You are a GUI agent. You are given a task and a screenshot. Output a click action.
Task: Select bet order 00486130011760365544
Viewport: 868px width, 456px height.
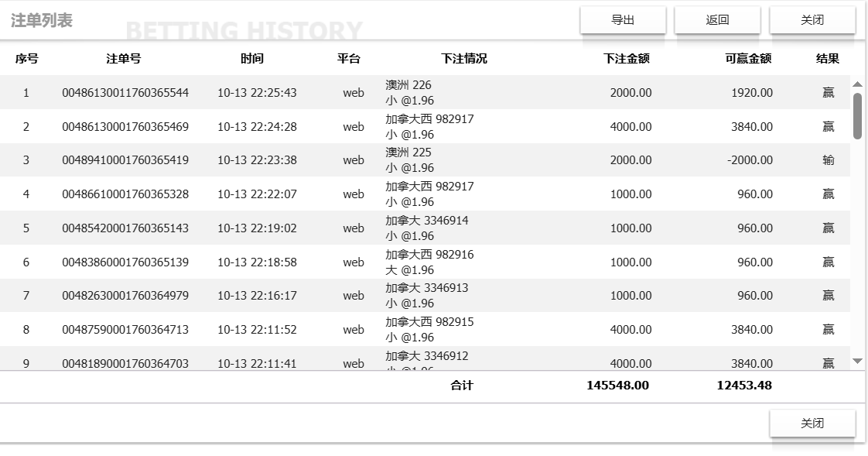[x=125, y=93]
